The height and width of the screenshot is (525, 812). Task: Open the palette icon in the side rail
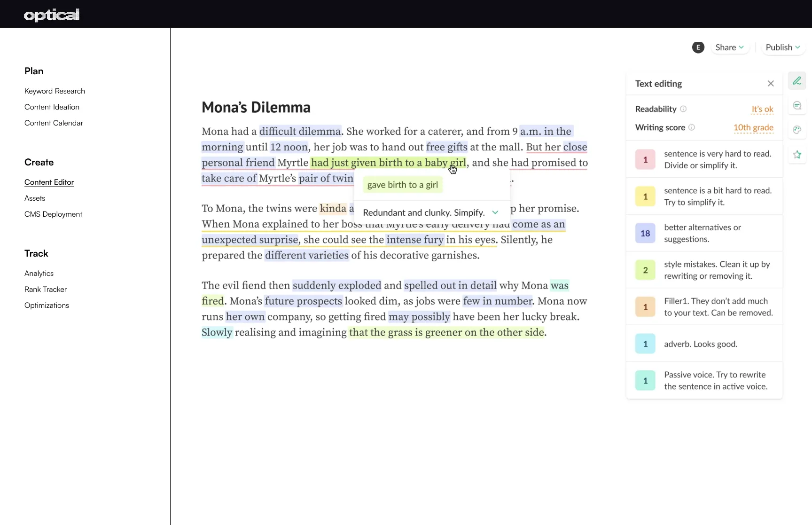pyautogui.click(x=797, y=130)
